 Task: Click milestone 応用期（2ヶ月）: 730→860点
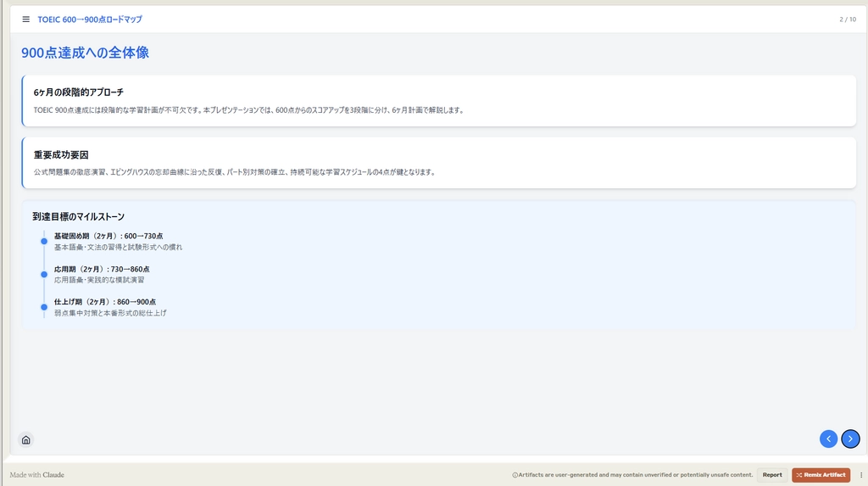pos(102,270)
